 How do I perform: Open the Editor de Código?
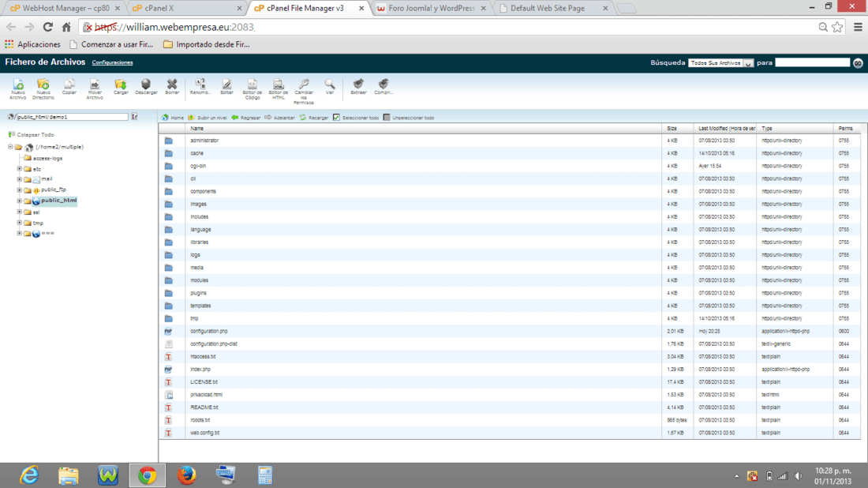point(253,88)
